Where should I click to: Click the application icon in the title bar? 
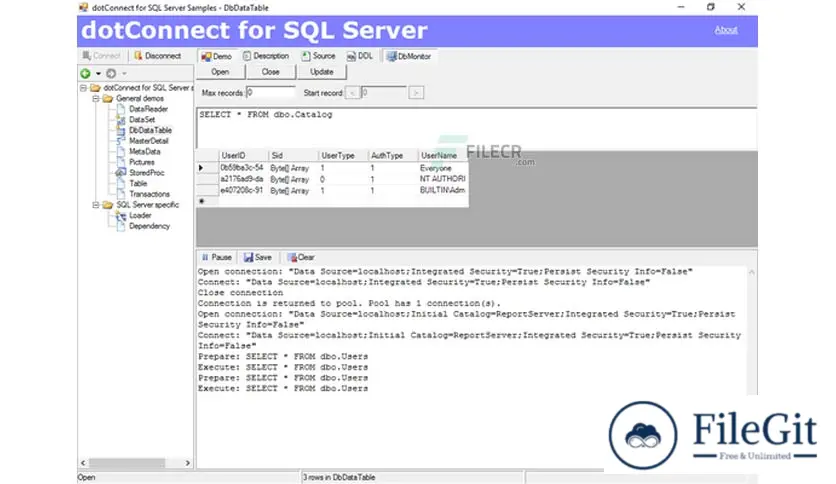coord(83,7)
